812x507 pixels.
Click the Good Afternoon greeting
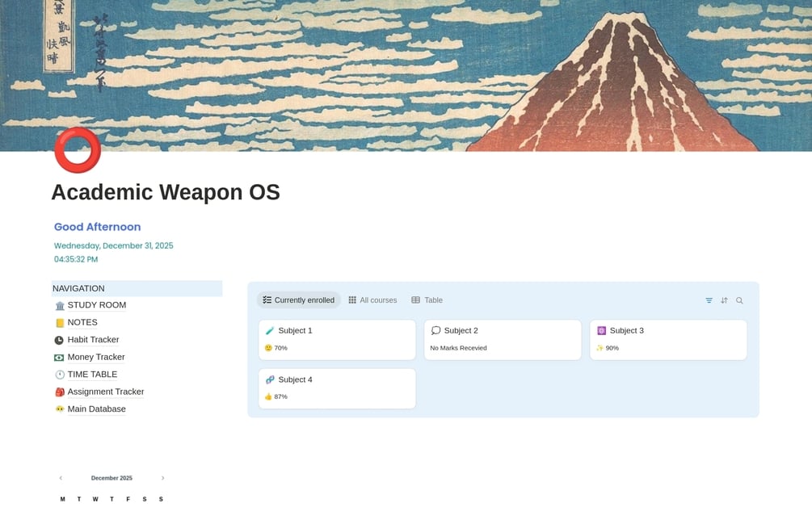[x=97, y=227]
